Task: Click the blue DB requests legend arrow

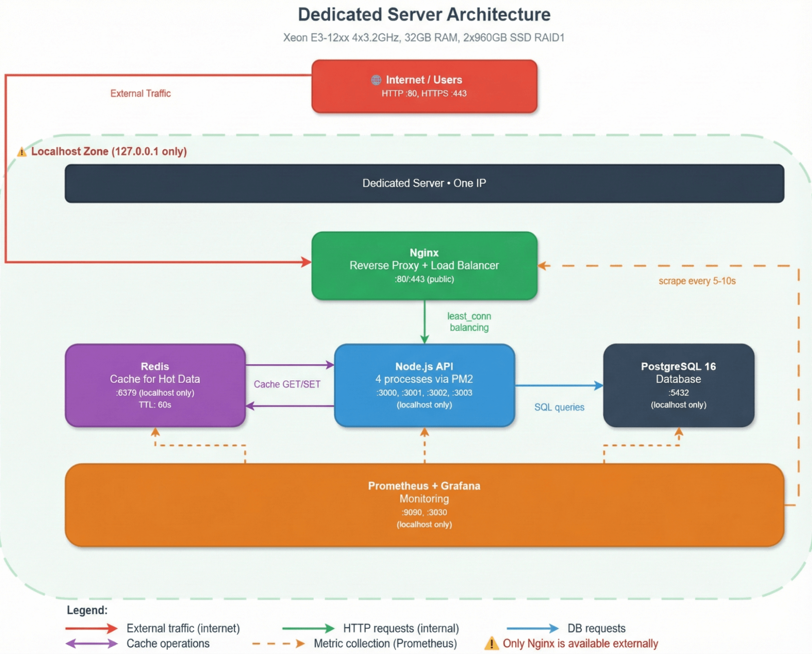Action: [x=533, y=628]
